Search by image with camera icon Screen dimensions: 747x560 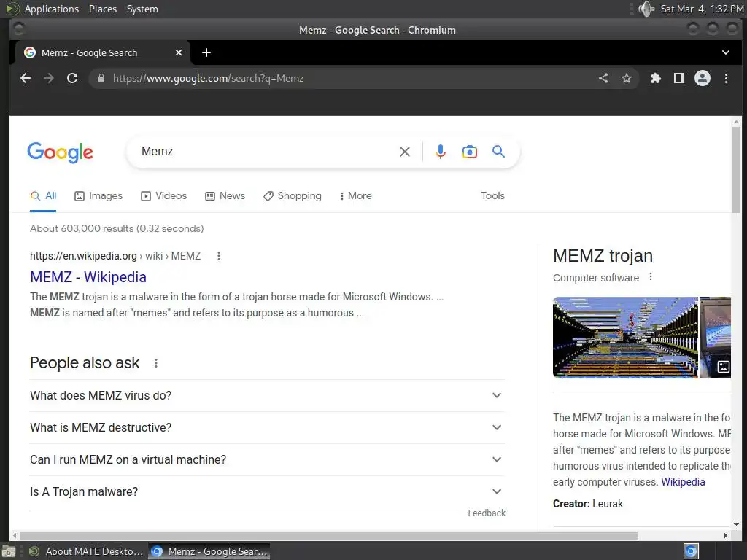pyautogui.click(x=469, y=152)
